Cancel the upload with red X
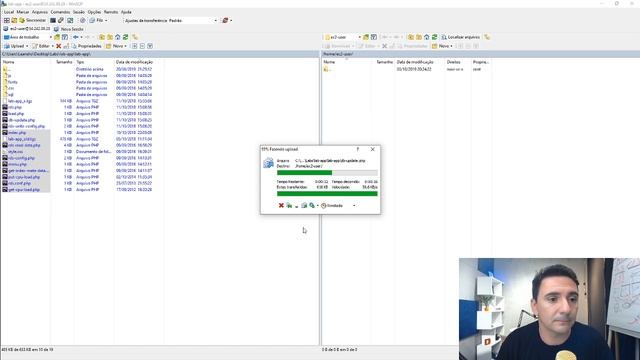This screenshot has width=640, height=360. tap(281, 205)
